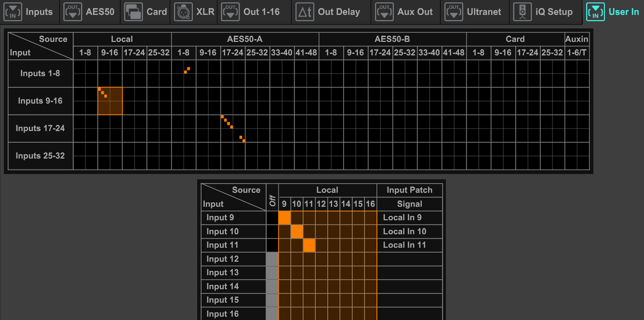Click the 'Inputs 1-8' row header
This screenshot has width=644, height=320.
(x=41, y=73)
